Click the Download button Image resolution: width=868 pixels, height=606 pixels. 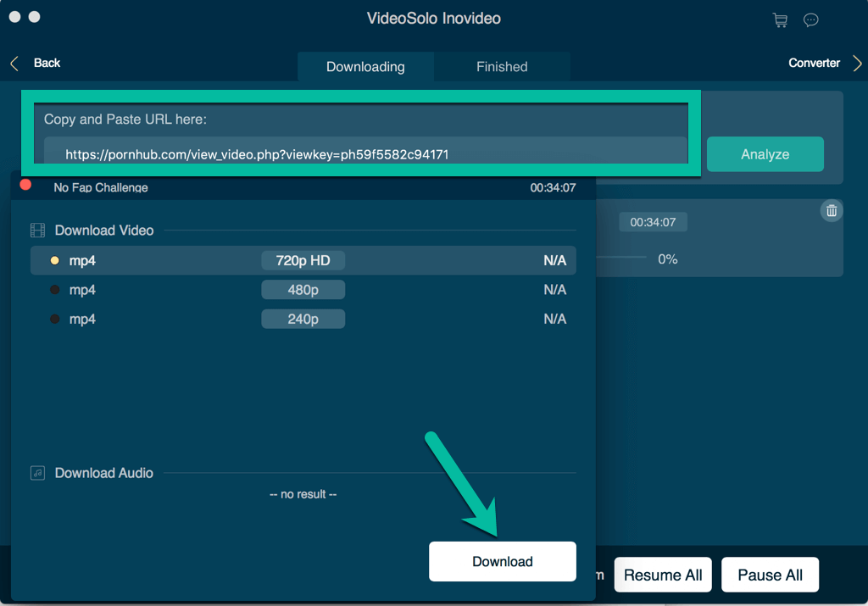tap(502, 562)
